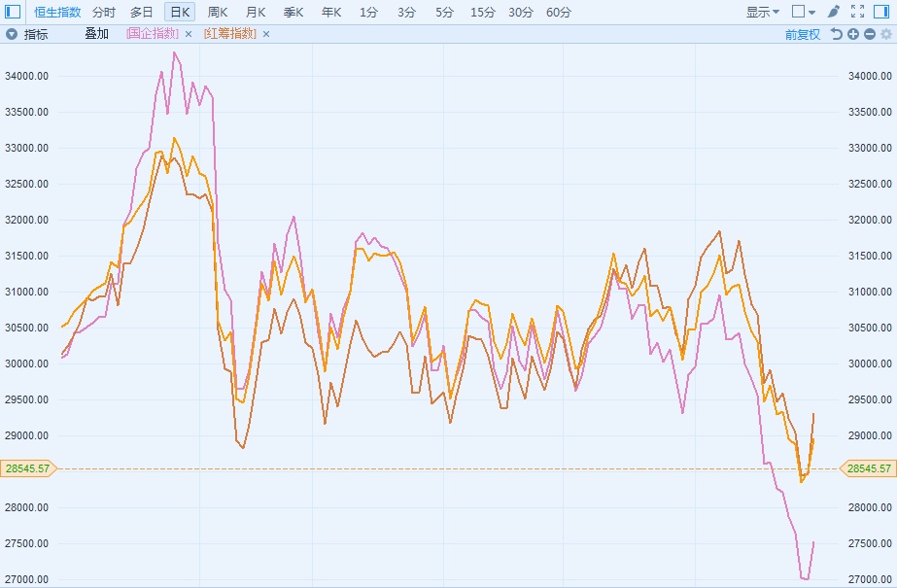Click left 28545.57 price marker
The height and width of the screenshot is (588, 897).
click(28, 468)
